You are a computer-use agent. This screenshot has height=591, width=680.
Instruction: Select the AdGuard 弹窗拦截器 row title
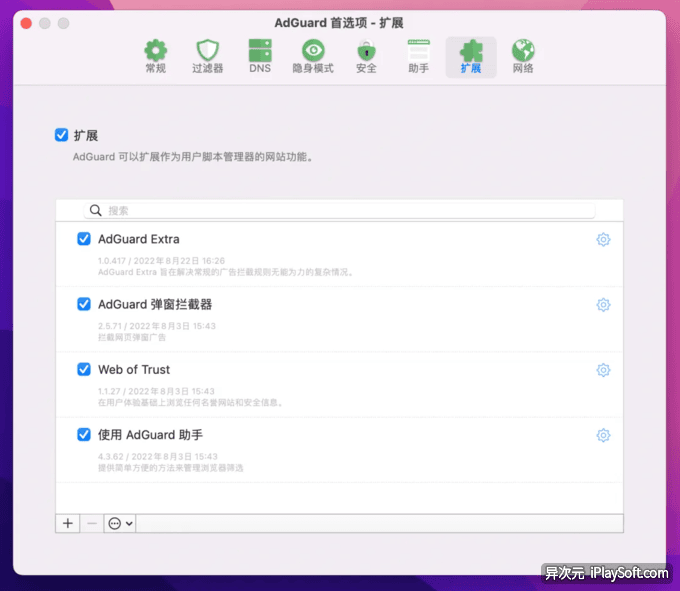(x=155, y=304)
